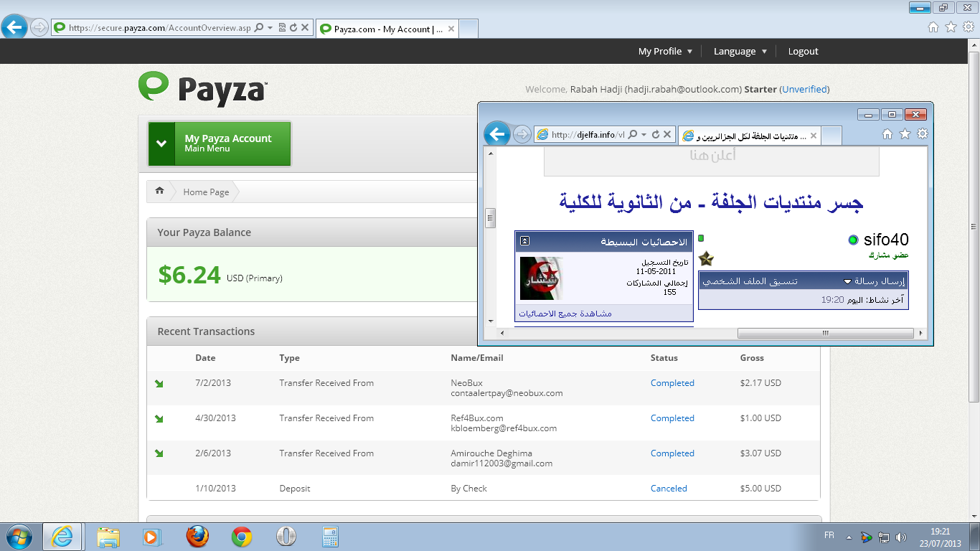
Task: Click received arrow icon for 4/30/2013 transaction
Action: (159, 419)
